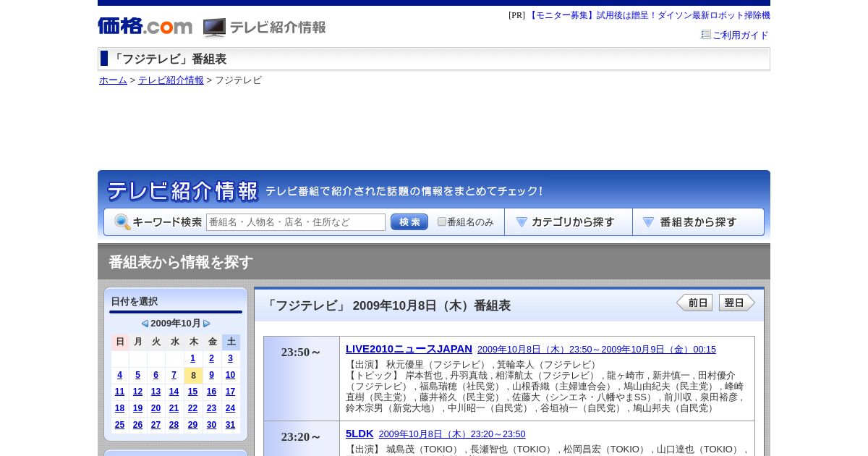Viewport: 868px width, 456px height.
Task: Select October 25 in calendar
Action: (119, 425)
